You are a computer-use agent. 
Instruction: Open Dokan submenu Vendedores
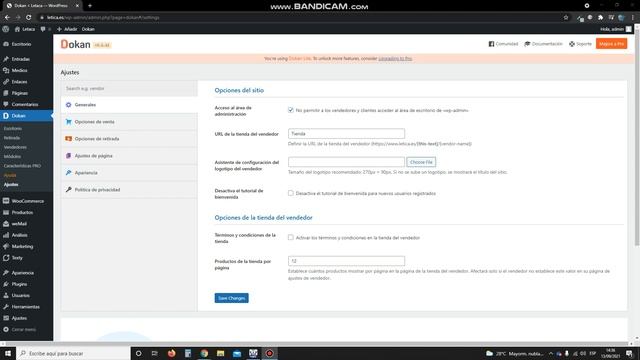pyautogui.click(x=15, y=147)
